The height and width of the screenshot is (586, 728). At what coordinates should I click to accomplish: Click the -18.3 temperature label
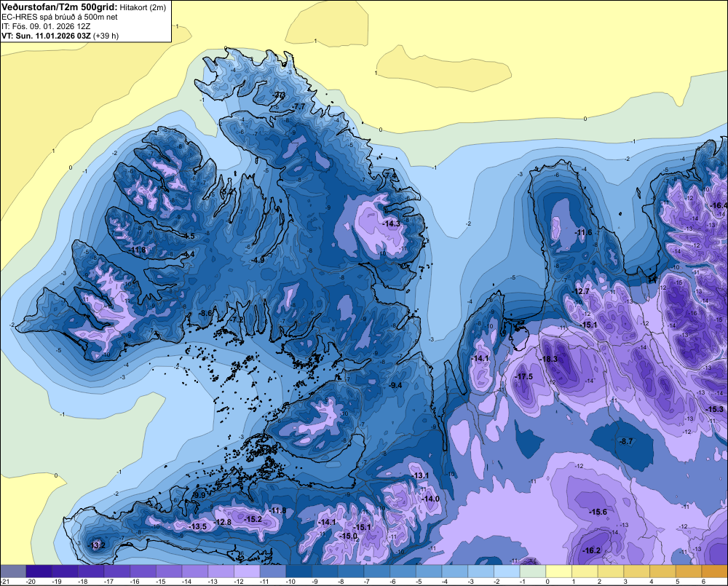click(548, 359)
